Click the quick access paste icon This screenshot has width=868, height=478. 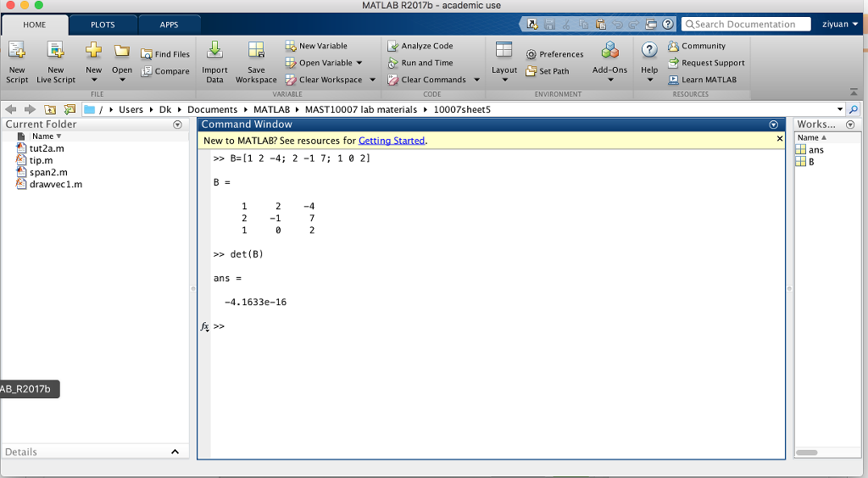pyautogui.click(x=601, y=25)
